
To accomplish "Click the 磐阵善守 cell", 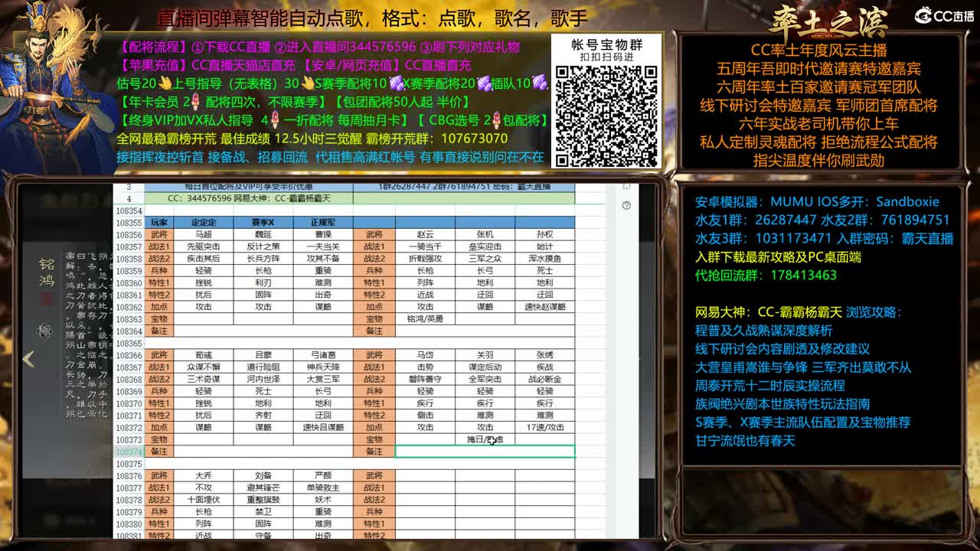I will pos(426,380).
